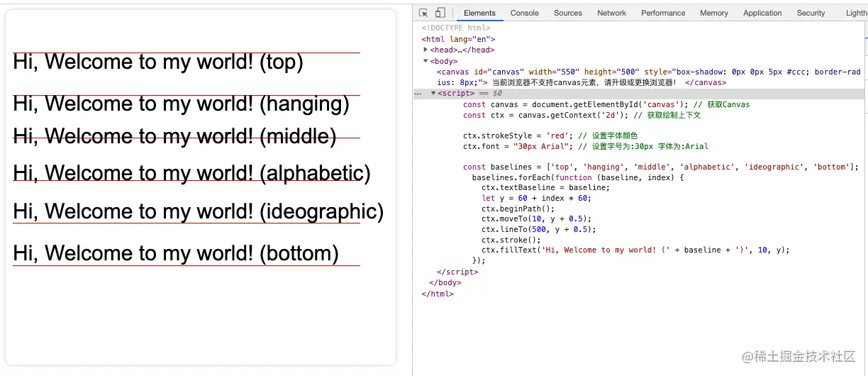Viewport: 868px width, 376px height.
Task: Click the canvas text ending in (hanging)
Action: (182, 104)
